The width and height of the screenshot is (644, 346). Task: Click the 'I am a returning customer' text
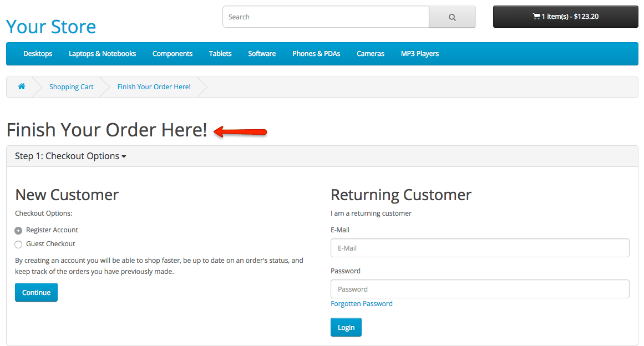click(371, 213)
